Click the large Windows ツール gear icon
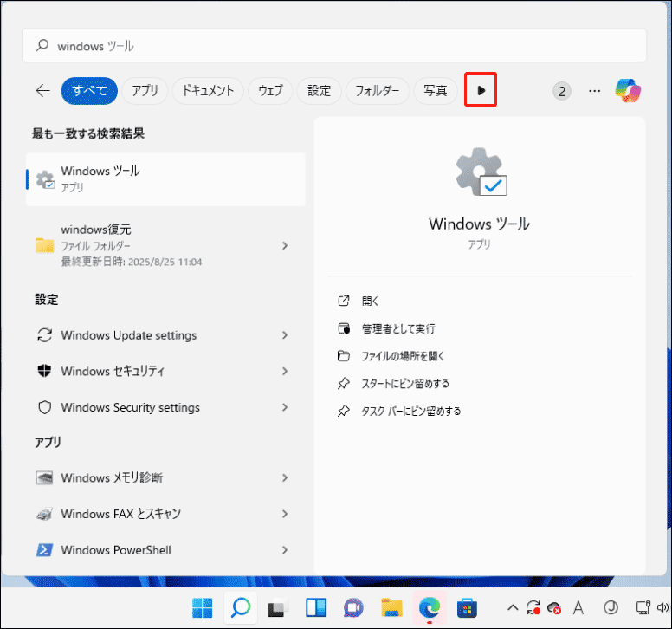This screenshot has width=672, height=629. 481,172
